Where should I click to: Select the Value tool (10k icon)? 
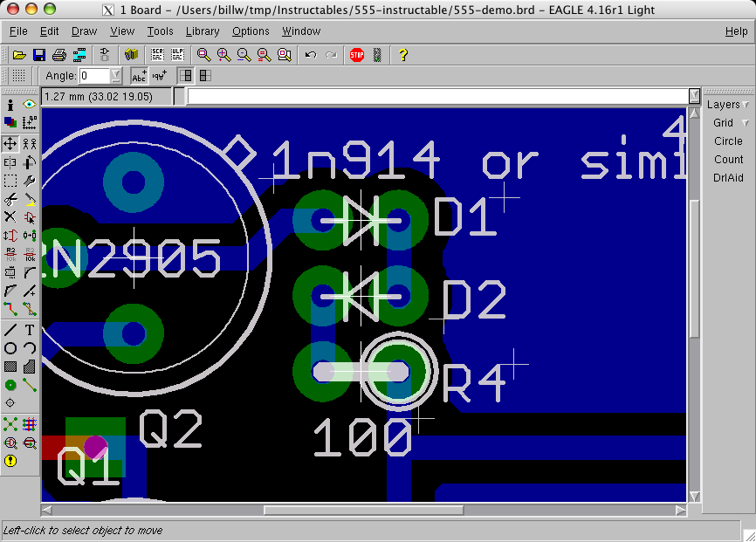pos(30,254)
